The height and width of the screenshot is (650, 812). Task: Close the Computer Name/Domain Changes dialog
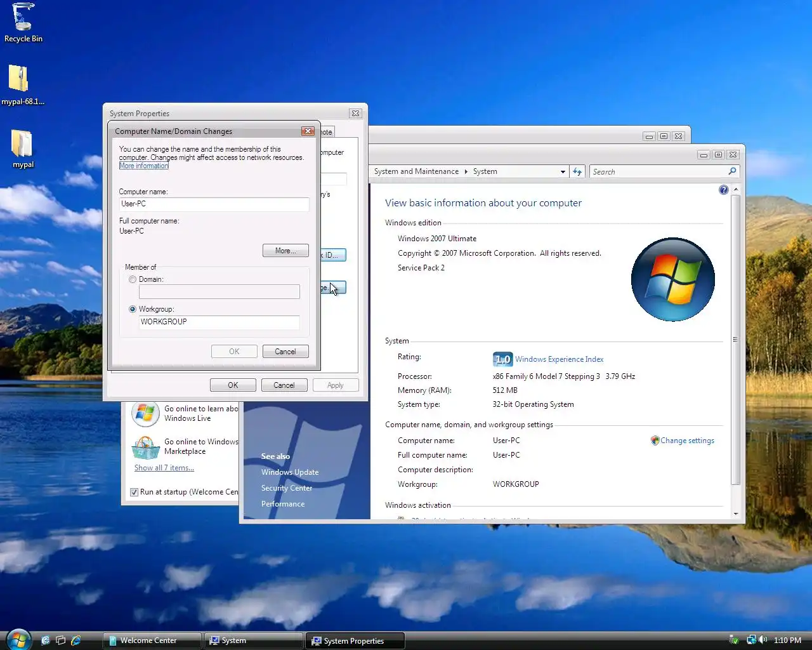308,131
